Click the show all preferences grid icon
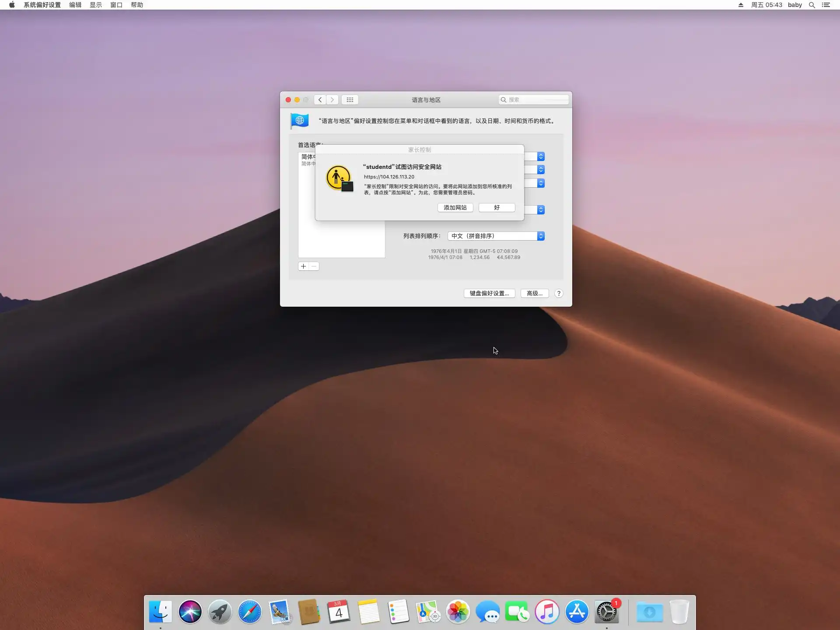This screenshot has width=840, height=630. (350, 100)
